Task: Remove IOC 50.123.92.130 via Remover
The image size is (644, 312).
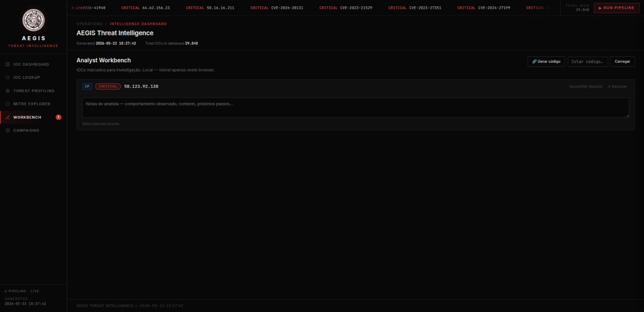Action: [617, 86]
